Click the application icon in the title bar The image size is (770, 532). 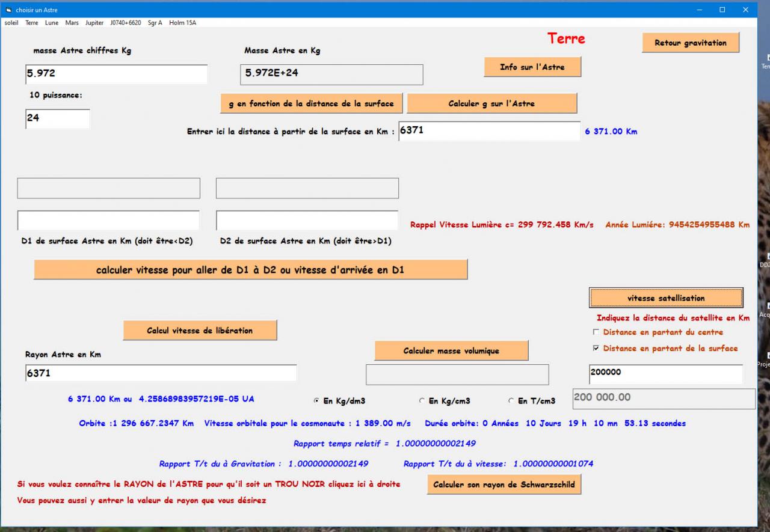click(x=8, y=10)
